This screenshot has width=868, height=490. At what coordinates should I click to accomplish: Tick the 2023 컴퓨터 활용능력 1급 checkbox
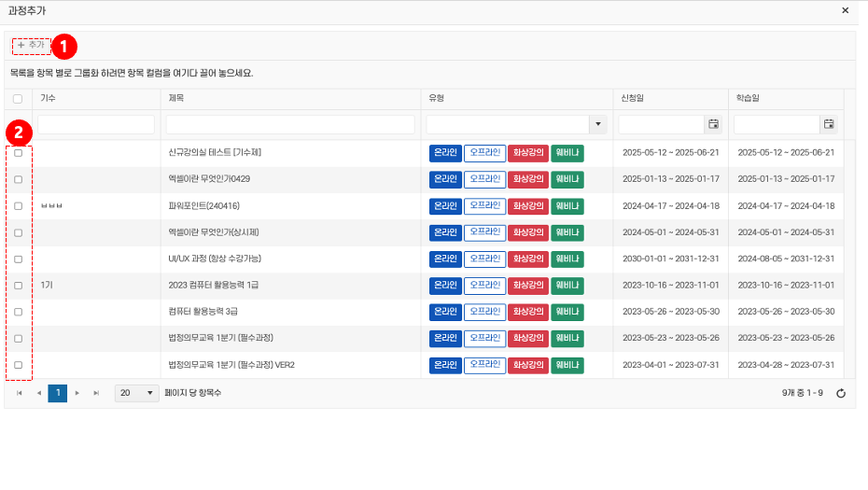[18, 286]
